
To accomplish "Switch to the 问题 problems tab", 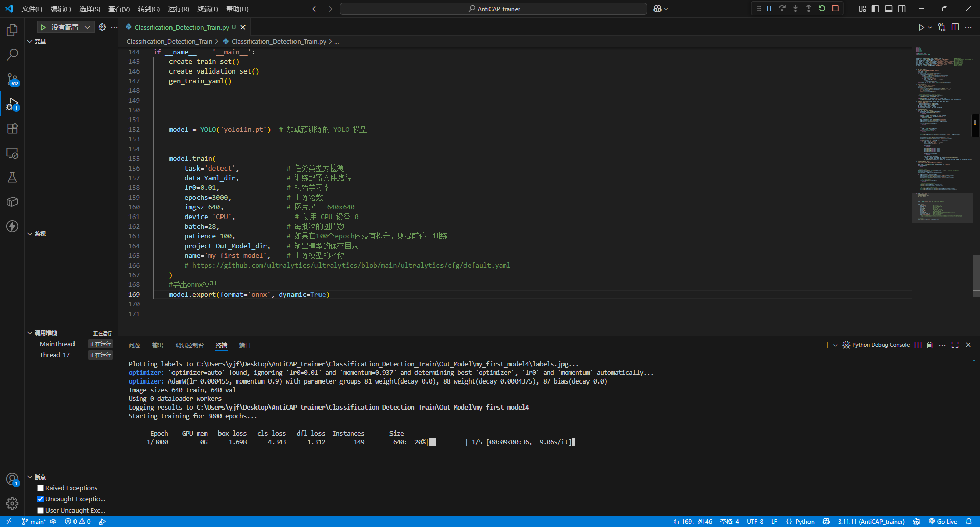I will pyautogui.click(x=134, y=345).
